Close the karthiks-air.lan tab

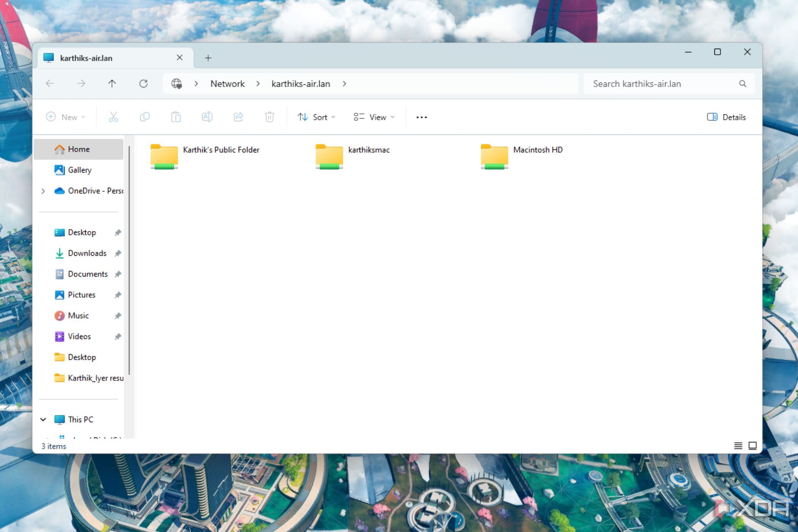[180, 58]
